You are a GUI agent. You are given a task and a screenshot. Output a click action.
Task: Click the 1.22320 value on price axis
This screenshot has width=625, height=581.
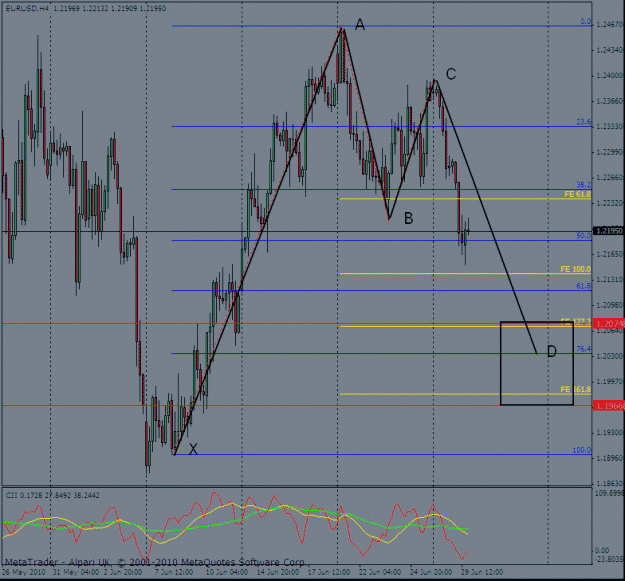tap(609, 203)
